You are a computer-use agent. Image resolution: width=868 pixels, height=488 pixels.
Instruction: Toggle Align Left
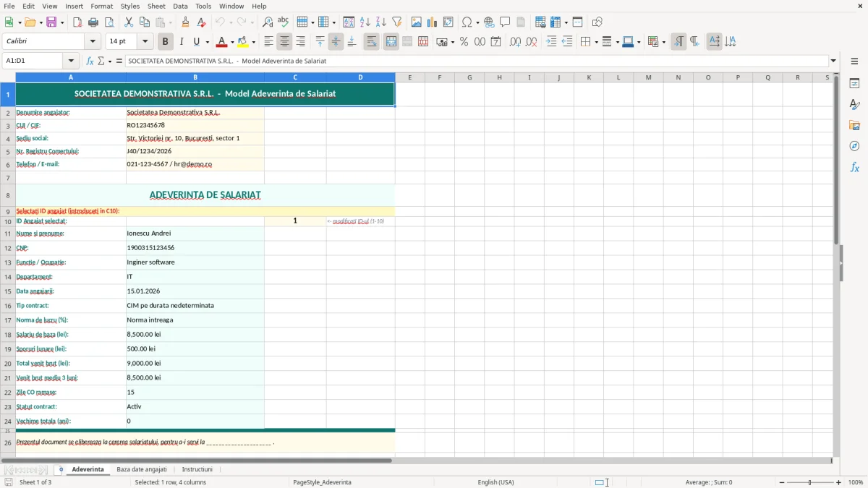pyautogui.click(x=269, y=42)
